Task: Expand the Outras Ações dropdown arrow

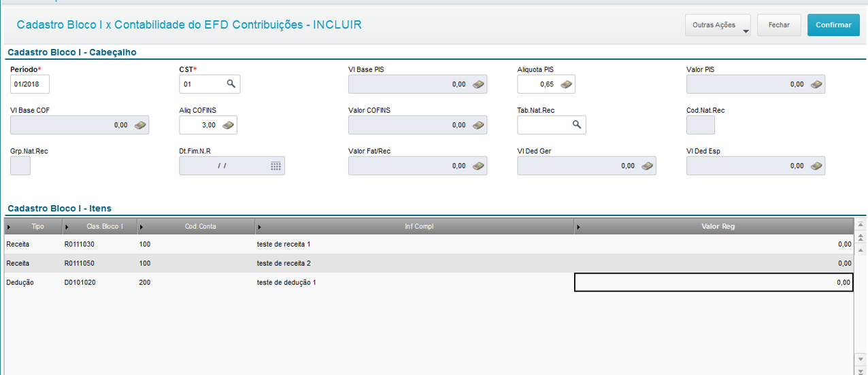Action: [x=746, y=31]
